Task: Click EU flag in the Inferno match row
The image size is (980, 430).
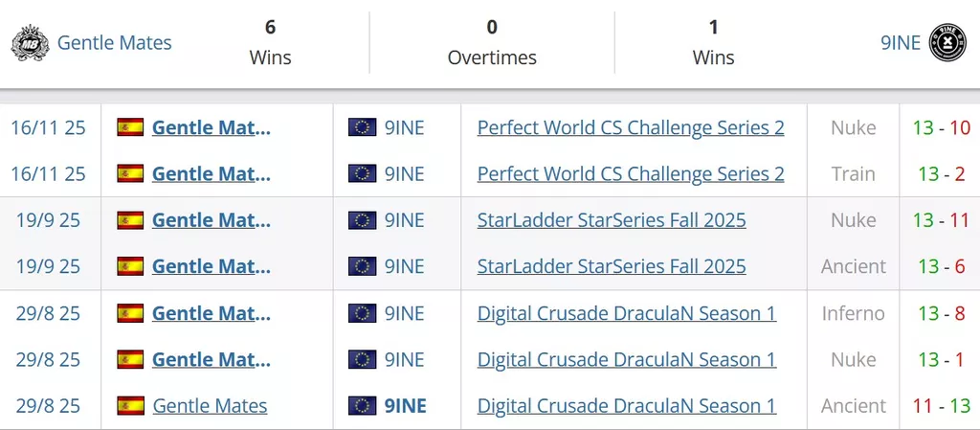Action: pyautogui.click(x=362, y=313)
